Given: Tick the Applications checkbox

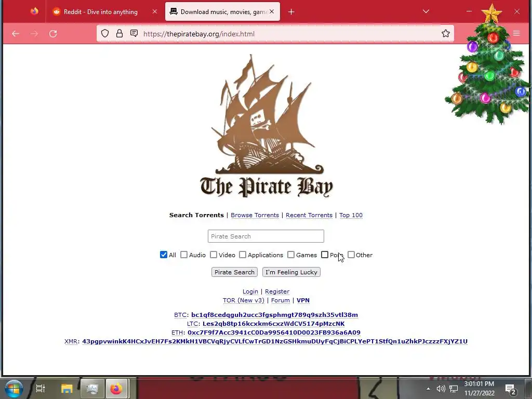Looking at the screenshot, I should point(243,255).
